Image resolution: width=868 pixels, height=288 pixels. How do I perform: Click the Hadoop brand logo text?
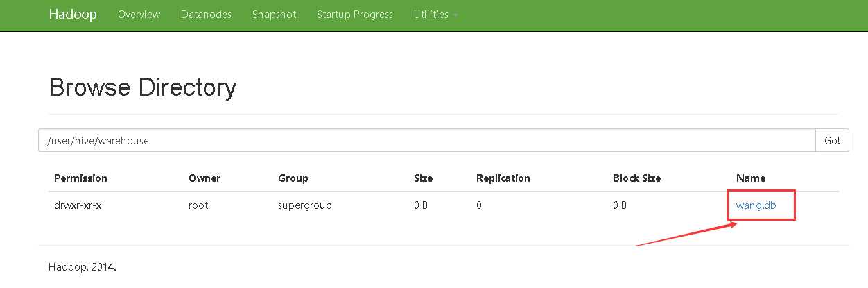tap(73, 15)
